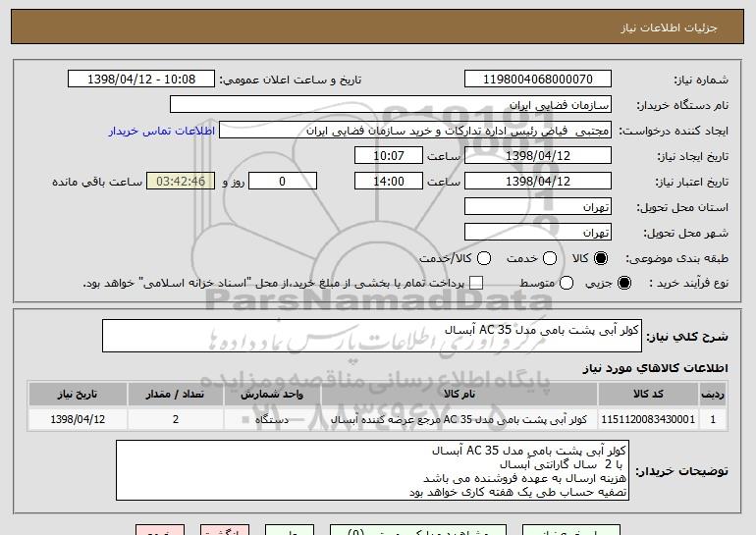This screenshot has height=535, width=756.
Task: Select the جزیی purchase process radio
Action: click(x=624, y=283)
